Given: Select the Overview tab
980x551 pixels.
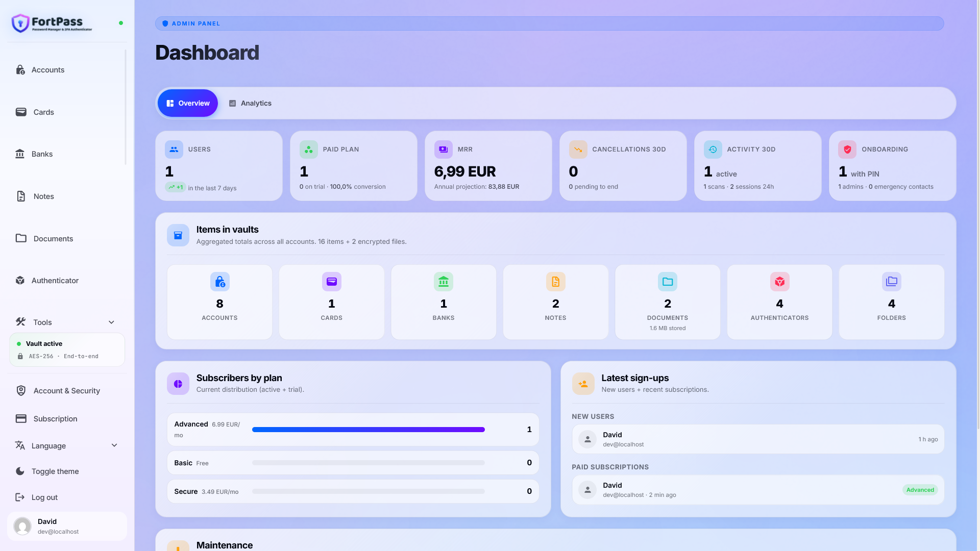Looking at the screenshot, I should (x=188, y=103).
